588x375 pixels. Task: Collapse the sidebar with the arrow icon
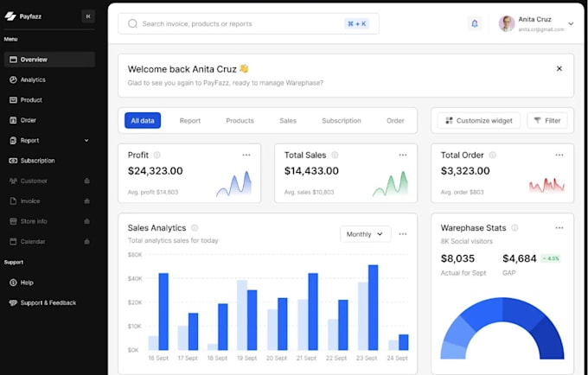pyautogui.click(x=87, y=16)
